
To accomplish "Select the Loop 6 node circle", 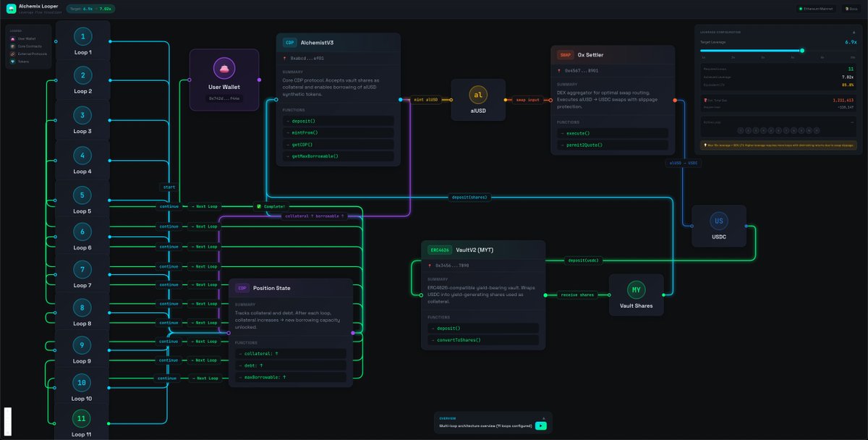I will coord(82,232).
